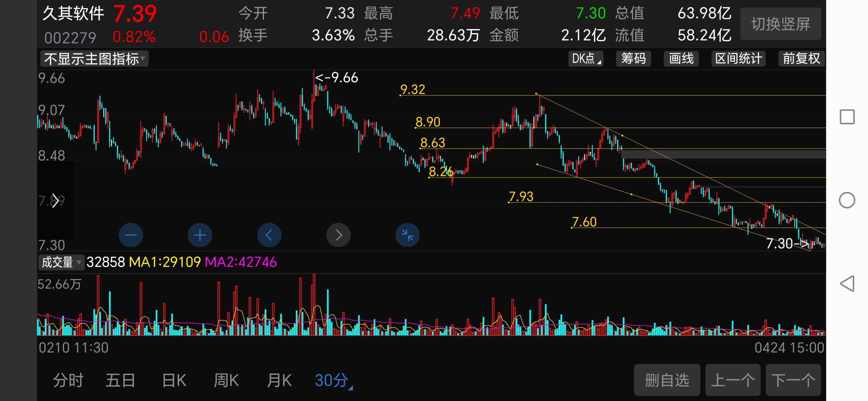Switch display with 切换竖屏 portrait toggle
The height and width of the screenshot is (401, 868).
(780, 24)
